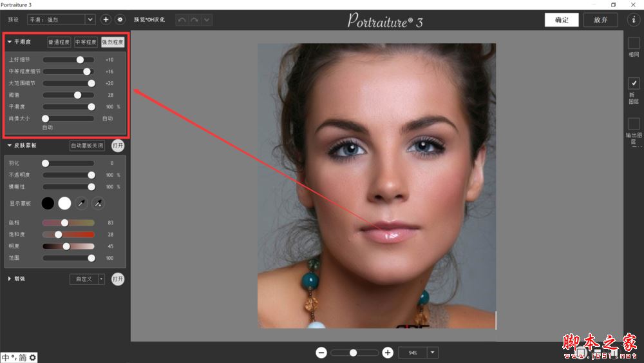This screenshot has width=644, height=363.
Task: Click the 大范围细节 value +20
Action: click(109, 83)
